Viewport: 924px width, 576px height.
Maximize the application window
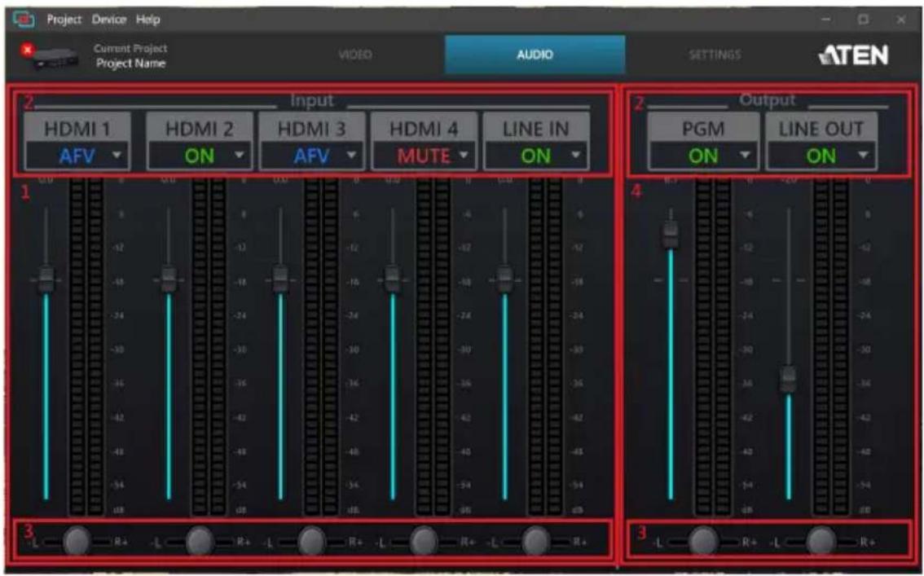[864, 20]
